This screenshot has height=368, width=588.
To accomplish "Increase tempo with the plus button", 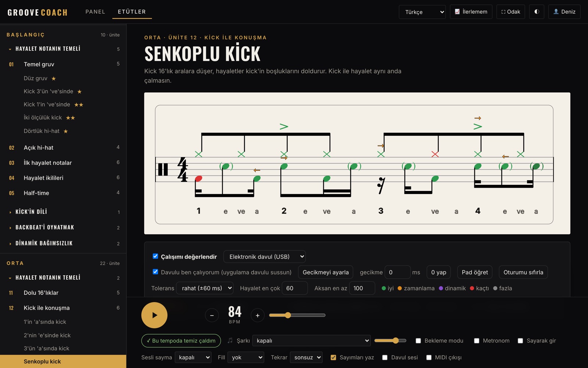I will click(258, 315).
